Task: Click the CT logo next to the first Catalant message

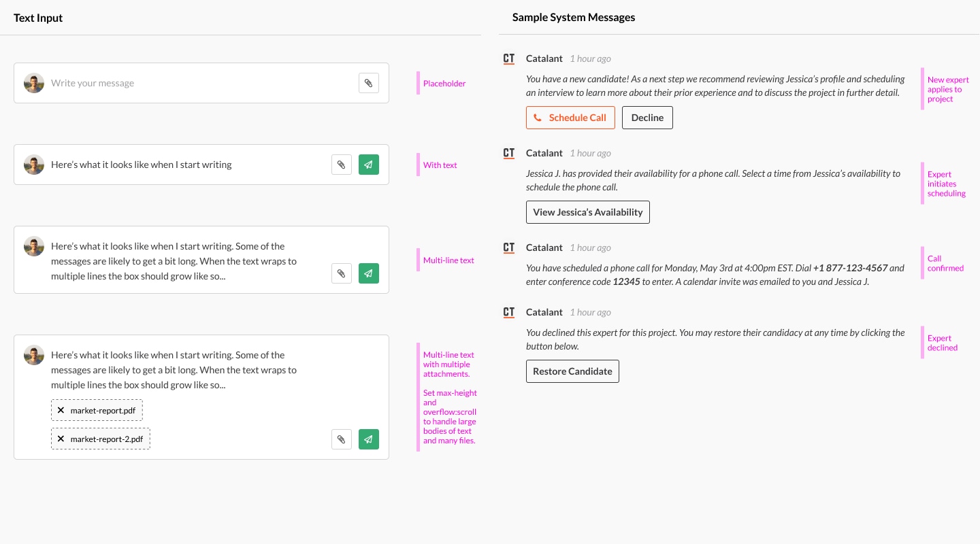Action: click(x=508, y=58)
